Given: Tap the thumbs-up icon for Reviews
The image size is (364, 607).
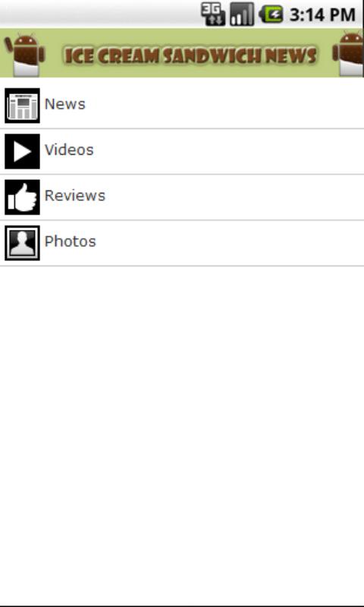Looking at the screenshot, I should (x=22, y=197).
